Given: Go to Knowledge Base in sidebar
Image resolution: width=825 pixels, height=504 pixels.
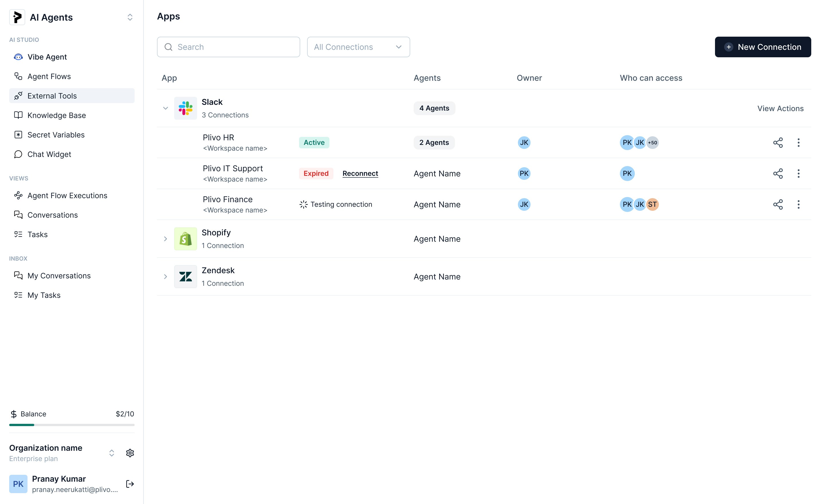Looking at the screenshot, I should point(57,115).
